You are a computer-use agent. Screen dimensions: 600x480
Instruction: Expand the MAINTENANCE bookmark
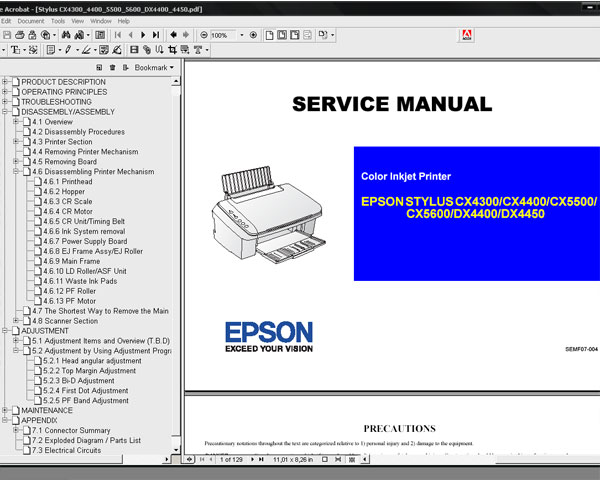pos(5,410)
